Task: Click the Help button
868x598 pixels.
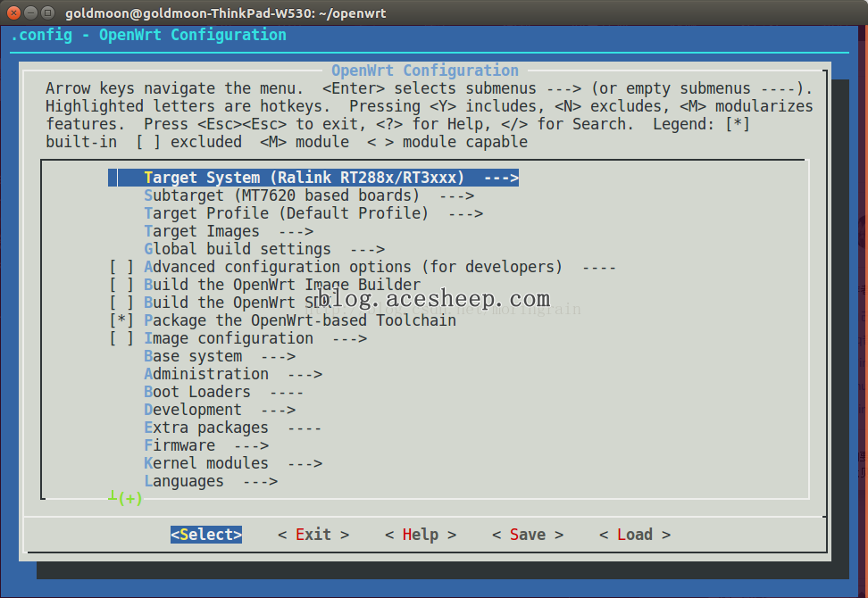Action: [x=421, y=535]
